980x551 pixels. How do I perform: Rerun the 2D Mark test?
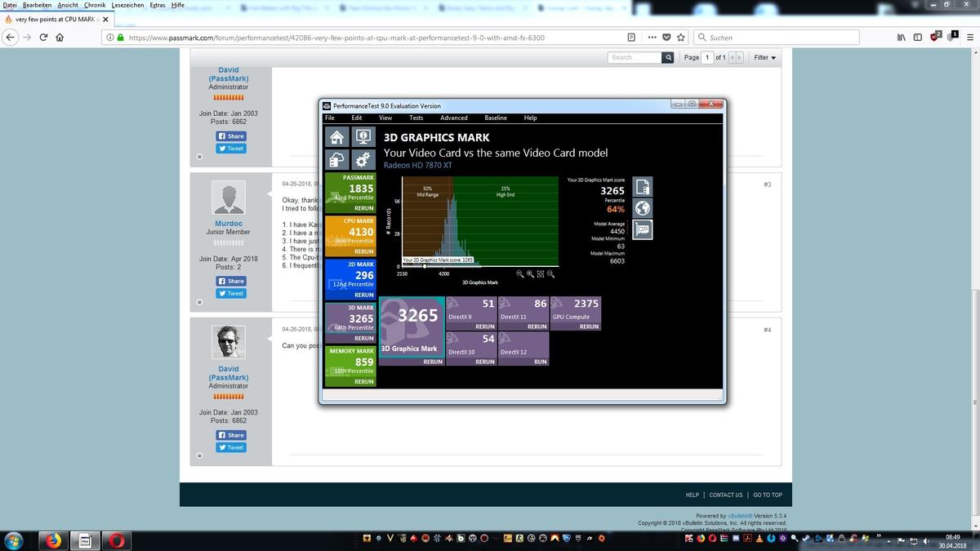363,295
